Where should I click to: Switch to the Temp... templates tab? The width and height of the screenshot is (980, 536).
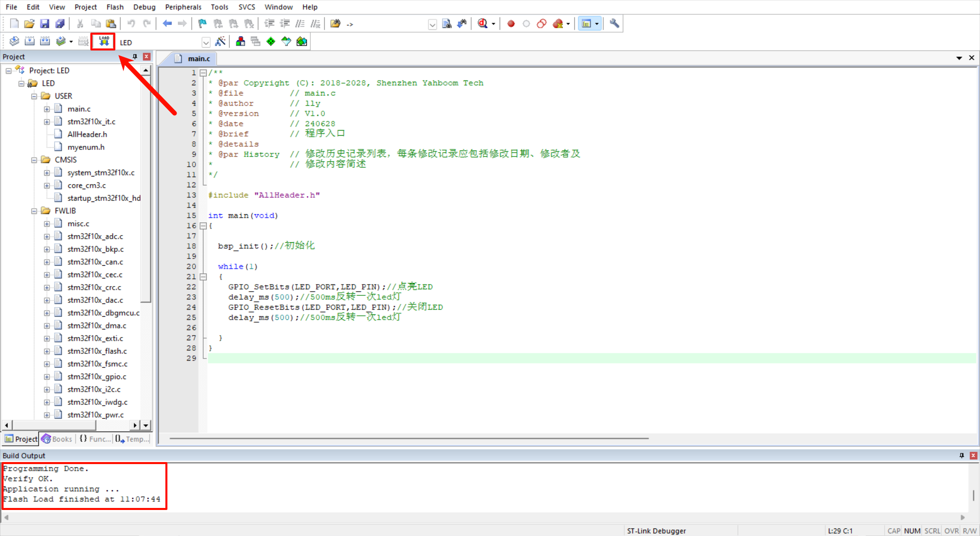(x=132, y=439)
